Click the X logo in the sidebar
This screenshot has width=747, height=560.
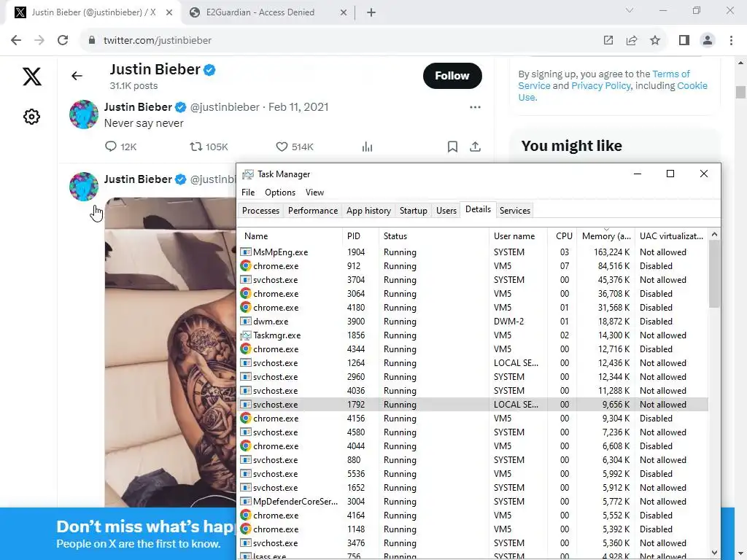pos(32,76)
